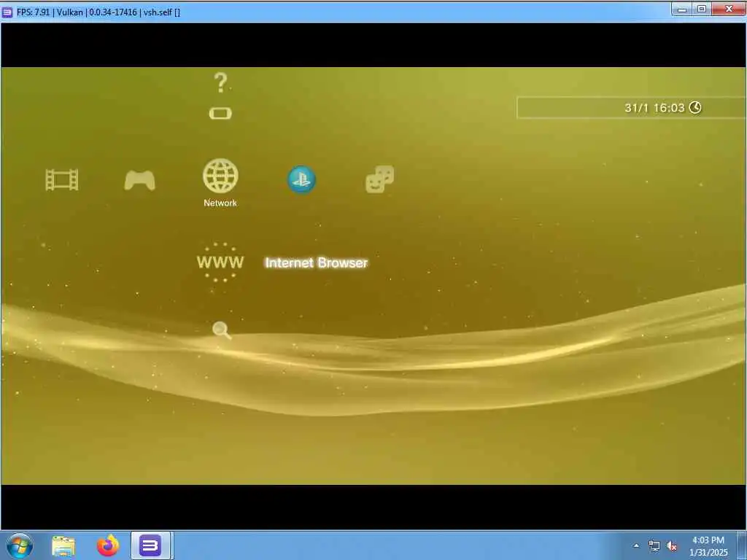The width and height of the screenshot is (747, 560).
Task: Open File Explorer from the taskbar
Action: pyautogui.click(x=63, y=545)
